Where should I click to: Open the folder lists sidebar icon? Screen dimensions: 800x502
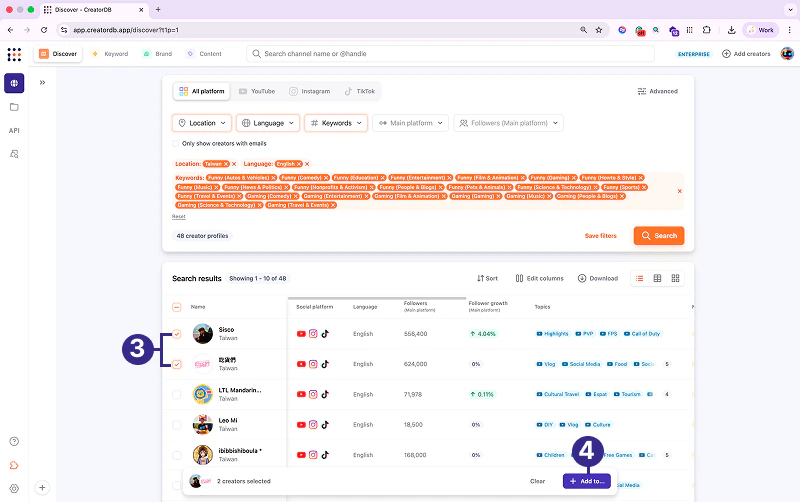[x=14, y=107]
